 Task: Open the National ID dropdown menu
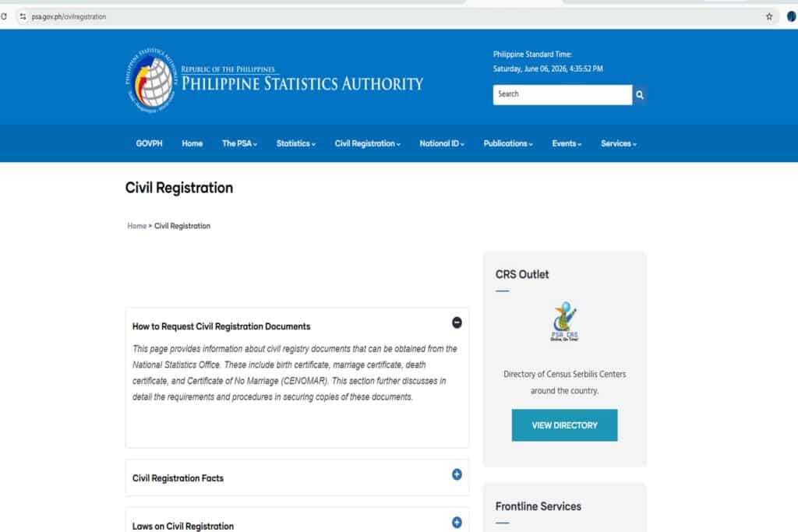click(442, 143)
